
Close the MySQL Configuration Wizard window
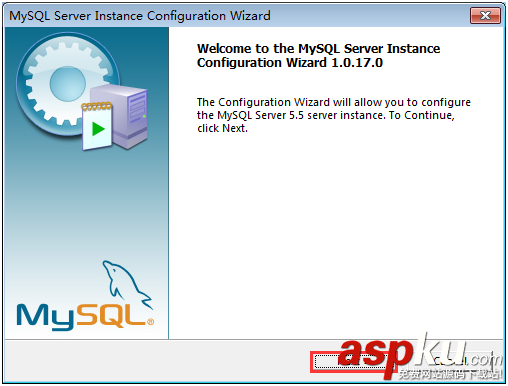click(485, 16)
